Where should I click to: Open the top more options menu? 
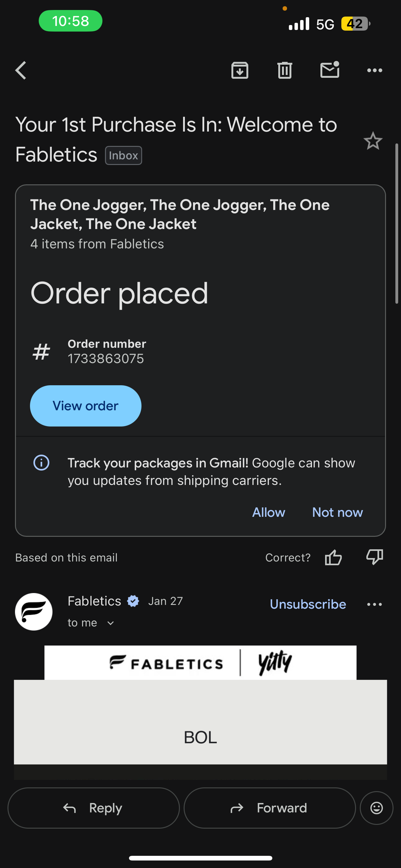click(374, 70)
